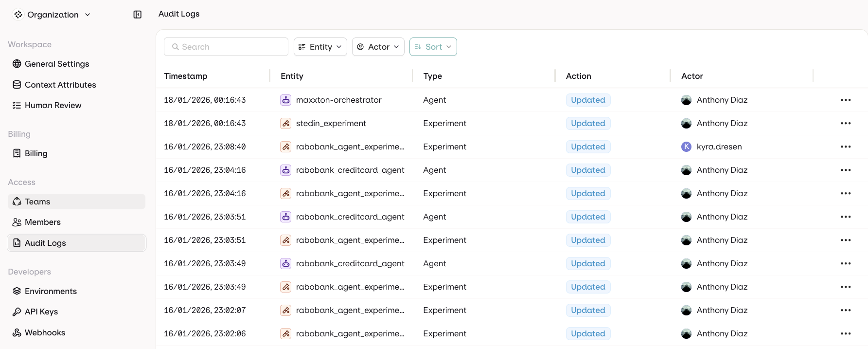Click the maxxton-orchestrator agent icon
This screenshot has height=349, width=868.
pyautogui.click(x=286, y=100)
